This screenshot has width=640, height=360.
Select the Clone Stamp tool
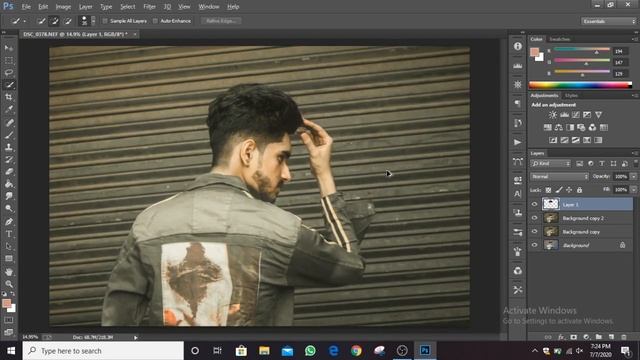tap(9, 147)
